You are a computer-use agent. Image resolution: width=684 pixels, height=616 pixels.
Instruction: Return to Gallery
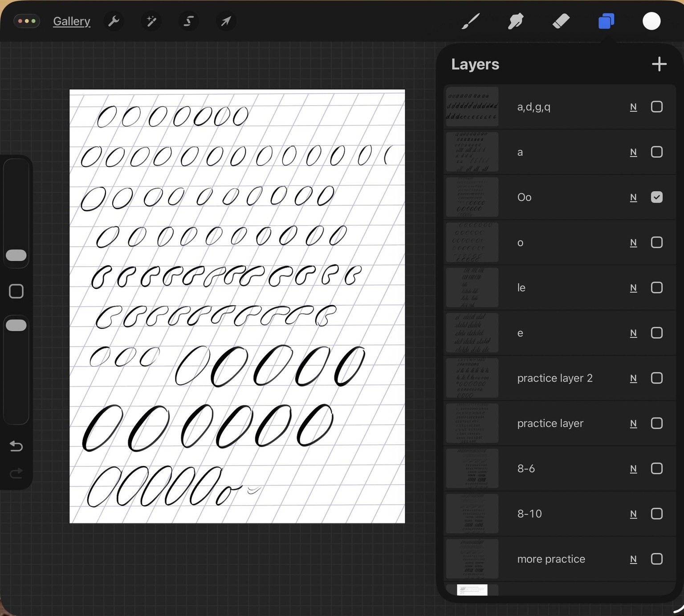[x=72, y=21]
